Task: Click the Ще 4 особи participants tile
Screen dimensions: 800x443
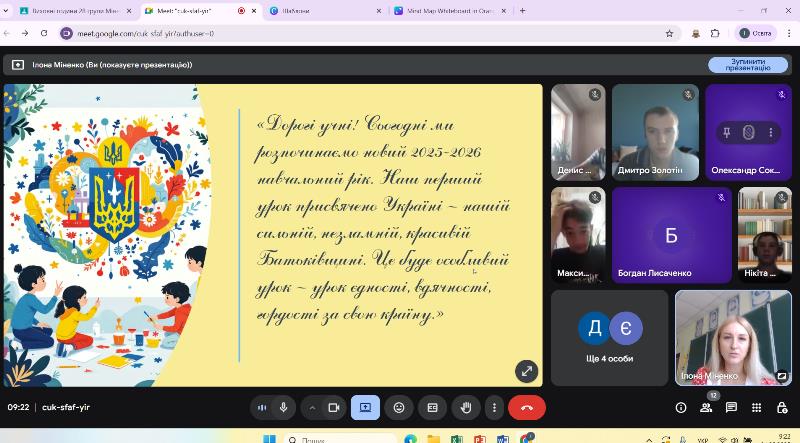Action: pos(609,338)
